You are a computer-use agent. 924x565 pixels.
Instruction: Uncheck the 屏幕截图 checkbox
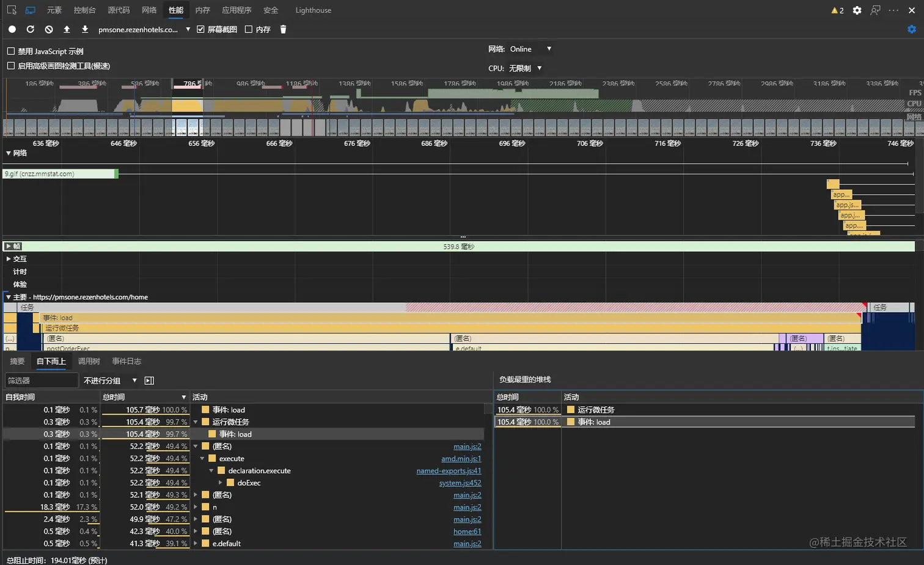(x=200, y=29)
